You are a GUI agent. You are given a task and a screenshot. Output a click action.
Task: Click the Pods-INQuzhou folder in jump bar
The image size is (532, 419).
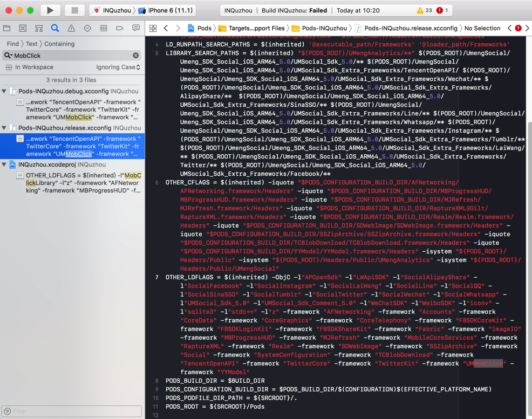pos(319,28)
